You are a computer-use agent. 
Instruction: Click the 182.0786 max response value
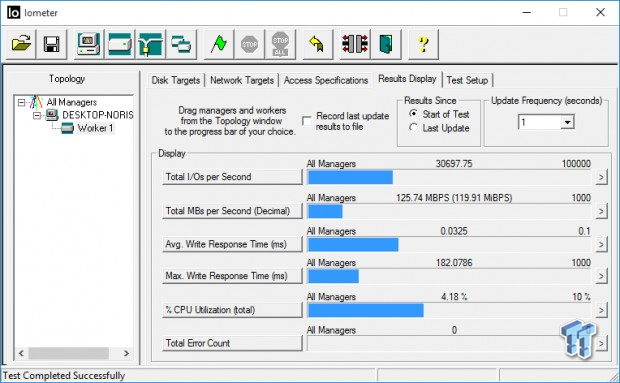[454, 262]
